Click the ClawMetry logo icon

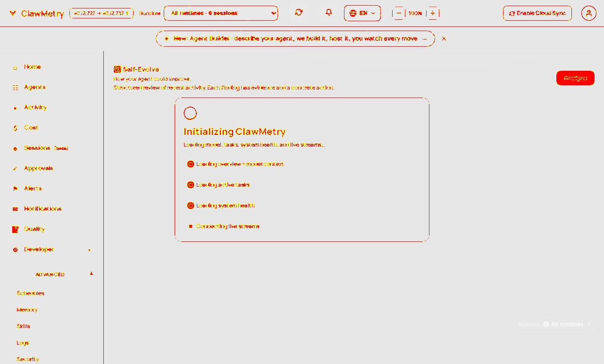[13, 13]
